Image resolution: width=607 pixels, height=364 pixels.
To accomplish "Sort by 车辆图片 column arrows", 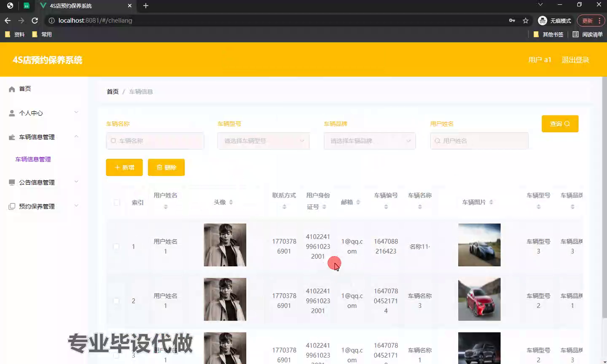I will pos(491,202).
